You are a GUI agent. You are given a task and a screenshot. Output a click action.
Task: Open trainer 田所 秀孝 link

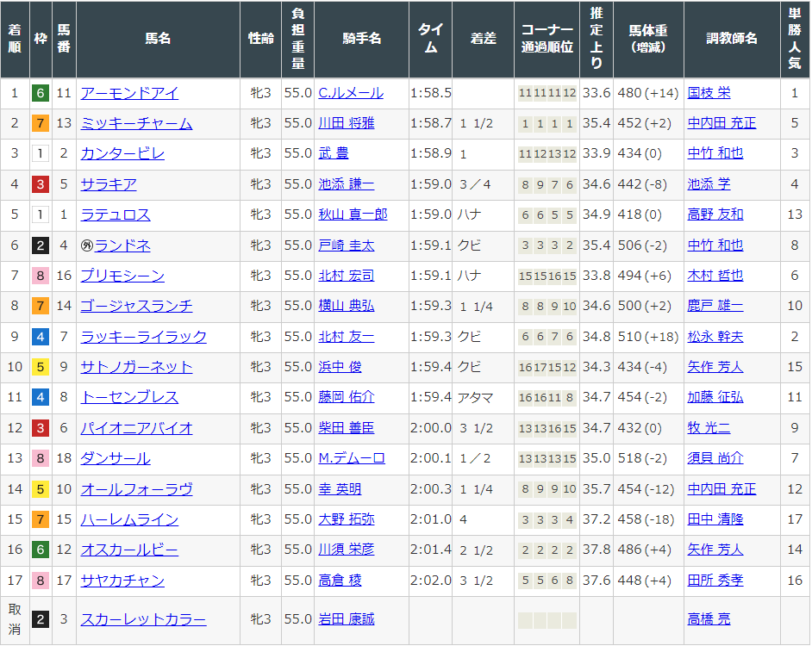click(x=715, y=581)
